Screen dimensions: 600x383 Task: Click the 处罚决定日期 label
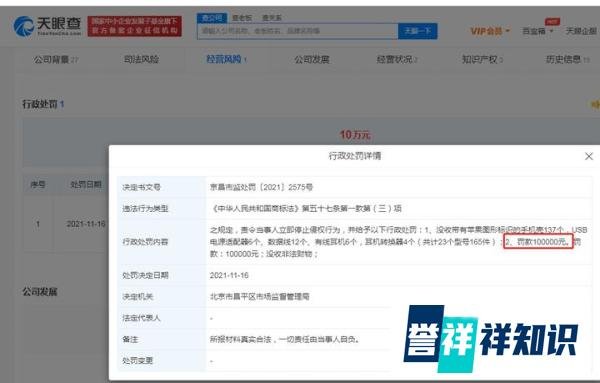[145, 275]
